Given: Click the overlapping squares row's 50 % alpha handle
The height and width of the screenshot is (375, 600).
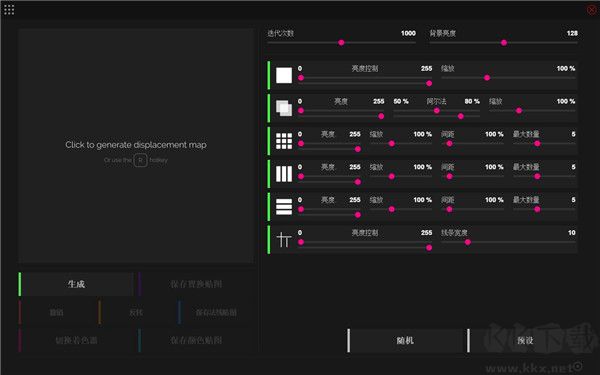Looking at the screenshot, I should (x=437, y=111).
